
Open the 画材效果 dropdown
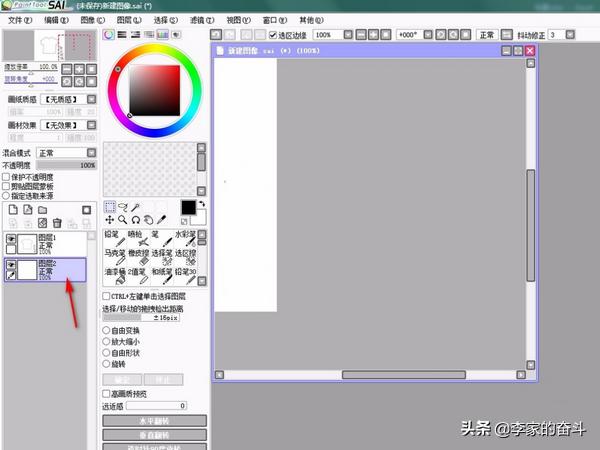(91, 125)
